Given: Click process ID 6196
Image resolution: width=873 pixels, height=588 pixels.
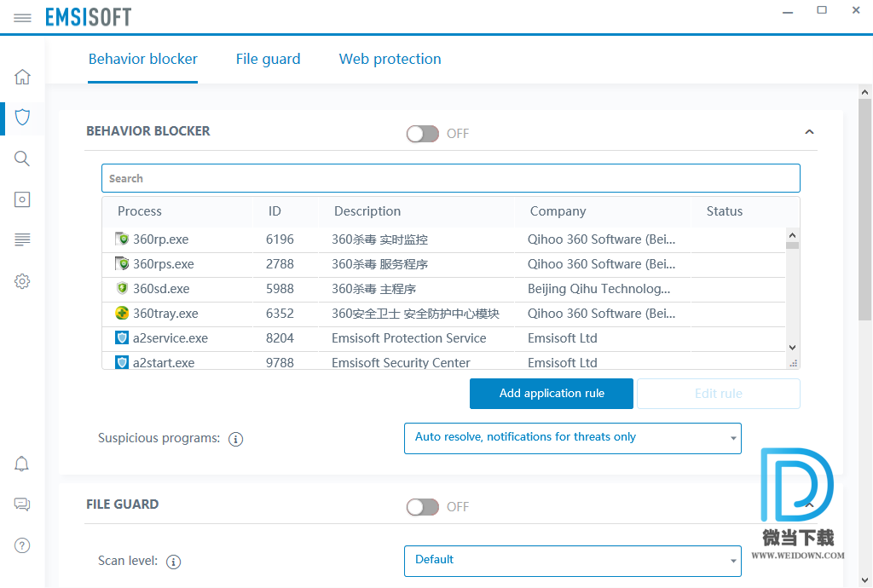Looking at the screenshot, I should 280,239.
